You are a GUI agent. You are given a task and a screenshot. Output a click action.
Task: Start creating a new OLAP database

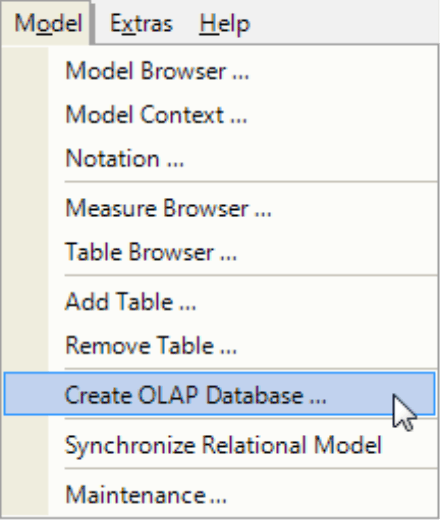[219, 394]
